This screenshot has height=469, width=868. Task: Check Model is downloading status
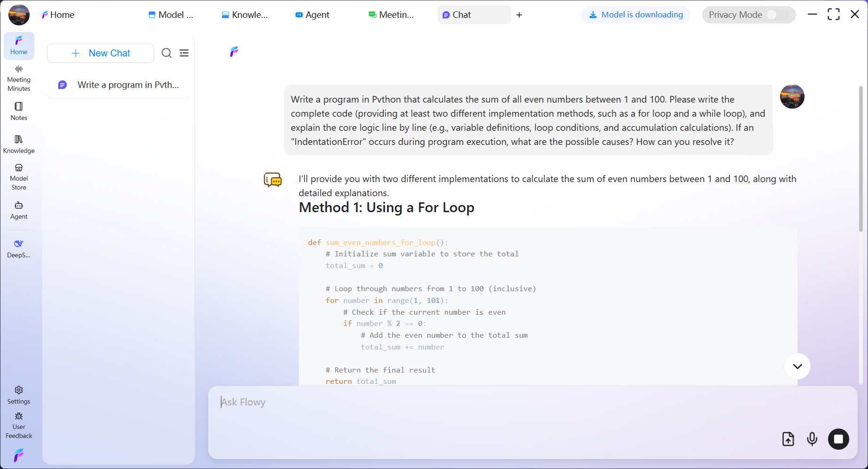click(x=635, y=15)
